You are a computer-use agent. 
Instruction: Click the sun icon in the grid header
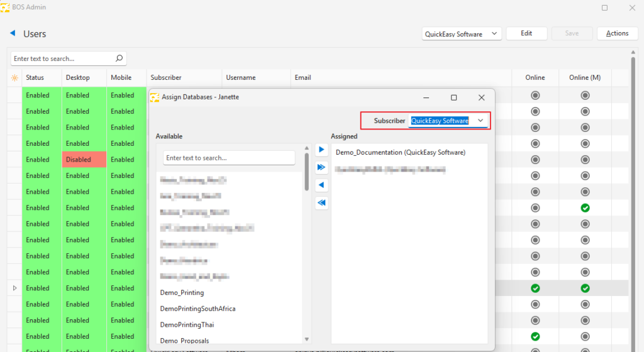pos(14,78)
